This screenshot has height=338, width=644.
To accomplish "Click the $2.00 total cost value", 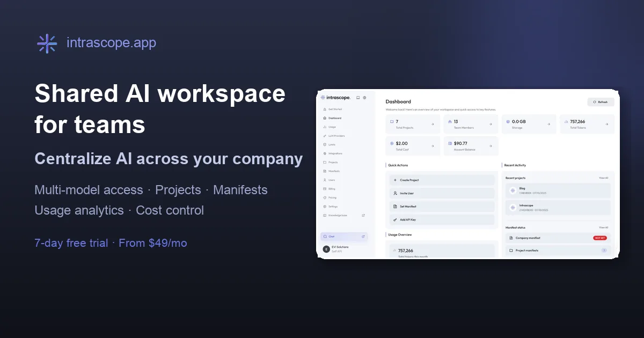I will tap(402, 143).
